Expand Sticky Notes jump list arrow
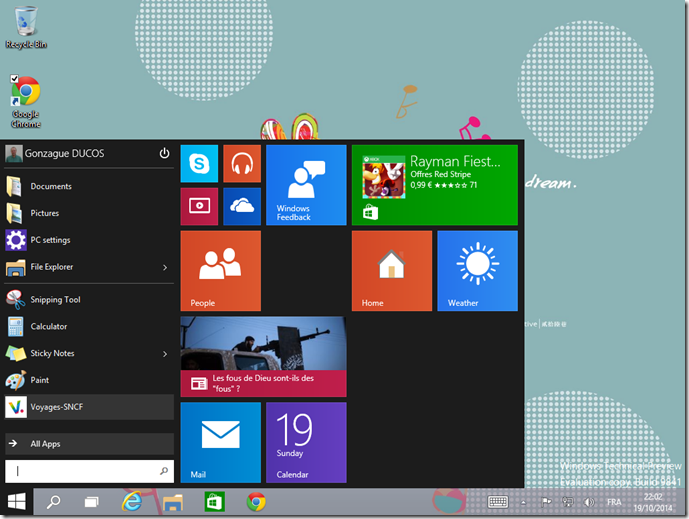 (x=165, y=354)
